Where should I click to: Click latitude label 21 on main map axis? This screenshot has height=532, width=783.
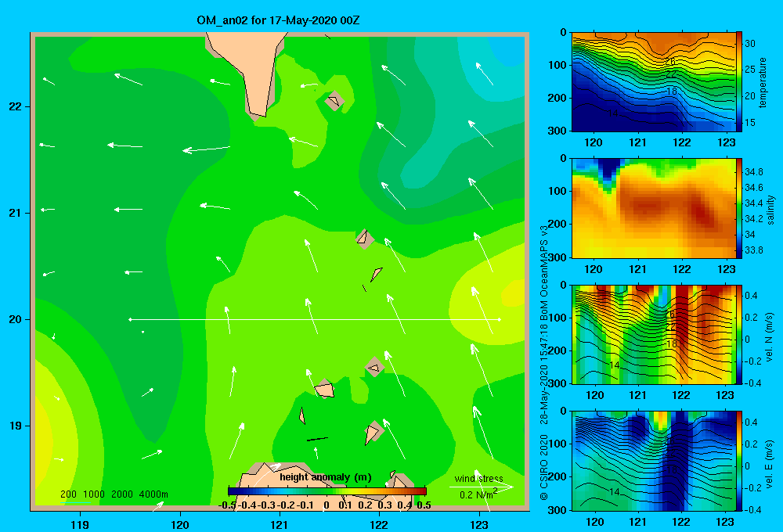point(16,213)
